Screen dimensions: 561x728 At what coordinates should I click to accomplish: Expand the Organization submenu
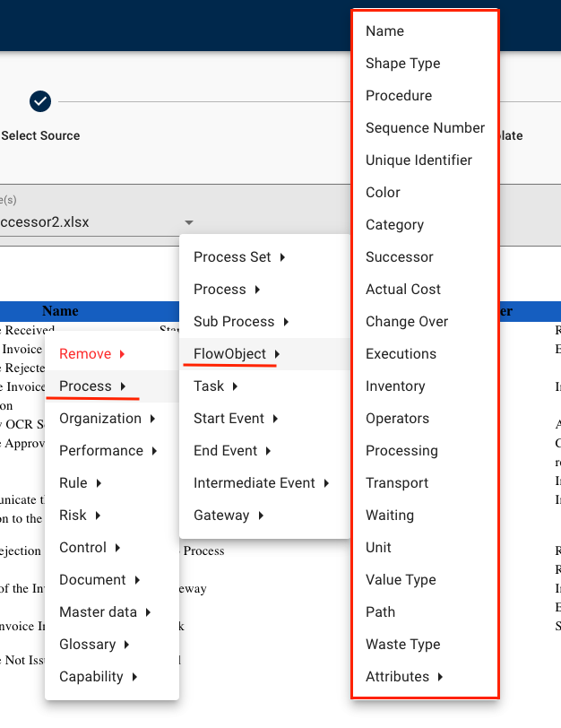click(x=107, y=419)
